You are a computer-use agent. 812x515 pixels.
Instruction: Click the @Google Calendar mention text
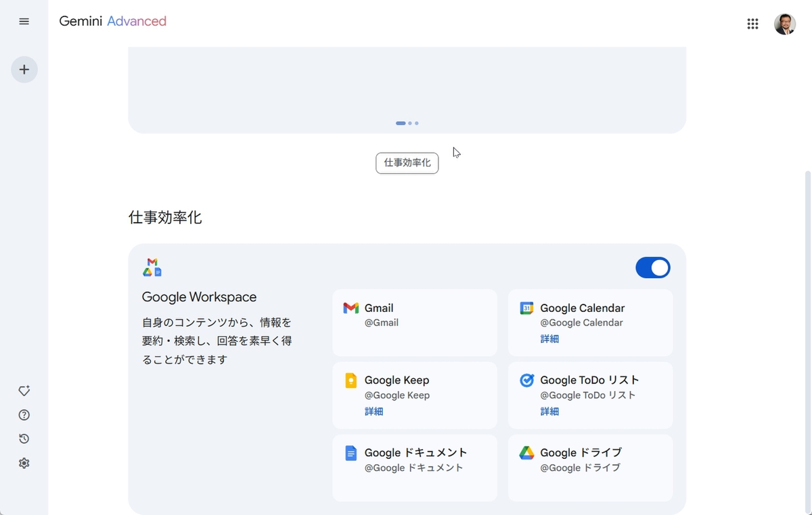click(x=581, y=323)
